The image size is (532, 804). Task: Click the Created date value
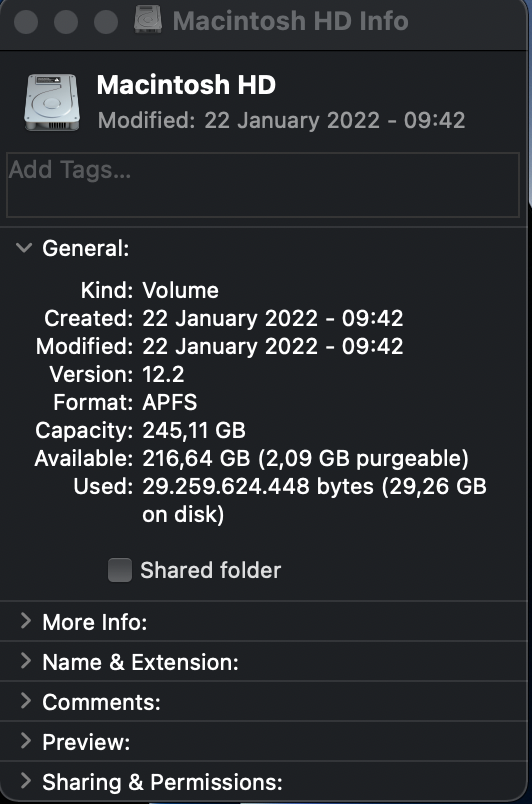coord(273,318)
